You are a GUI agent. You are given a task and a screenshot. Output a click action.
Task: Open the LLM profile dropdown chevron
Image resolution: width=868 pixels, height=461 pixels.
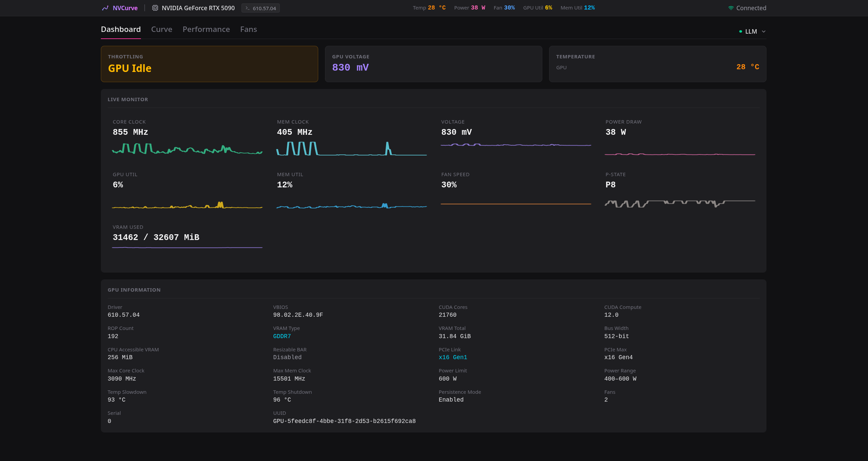tap(764, 32)
